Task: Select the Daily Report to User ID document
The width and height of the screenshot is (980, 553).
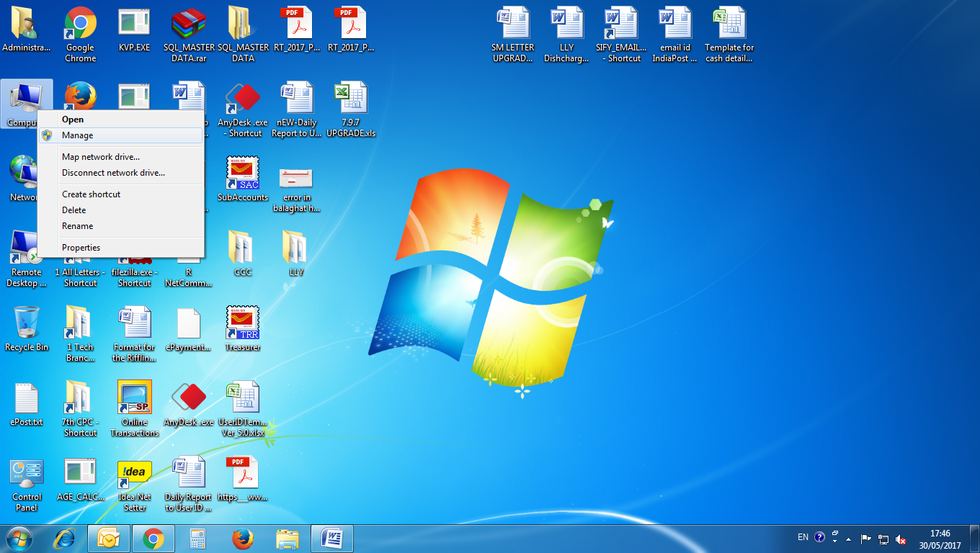Action: tap(189, 484)
